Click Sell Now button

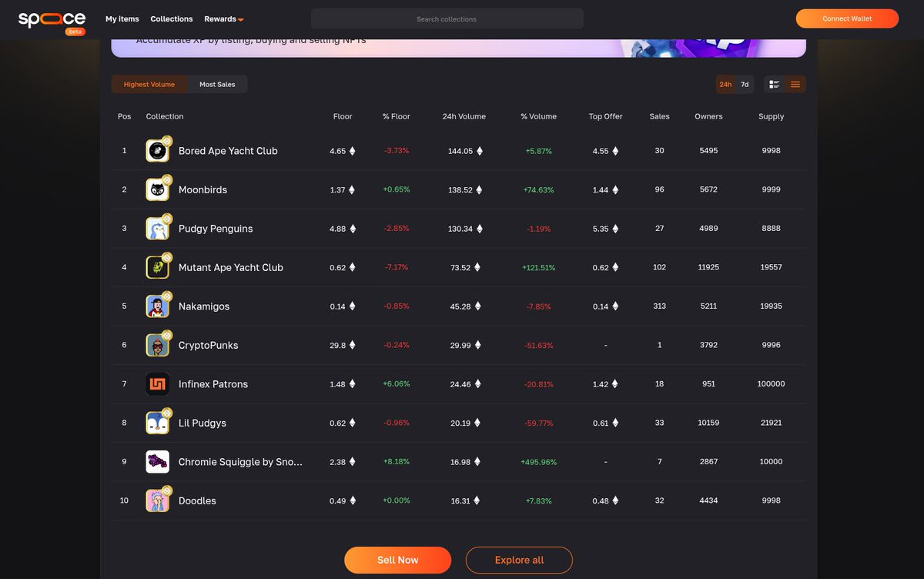pyautogui.click(x=397, y=560)
